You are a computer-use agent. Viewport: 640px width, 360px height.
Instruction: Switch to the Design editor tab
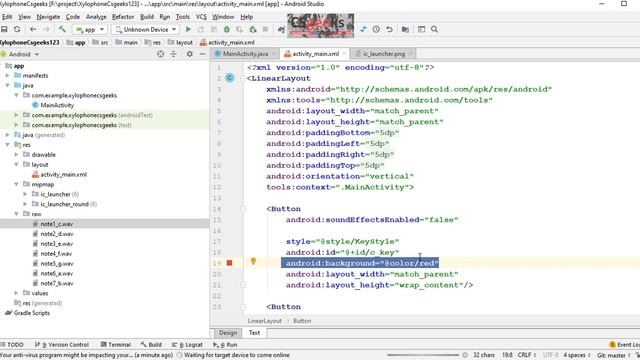tap(228, 333)
